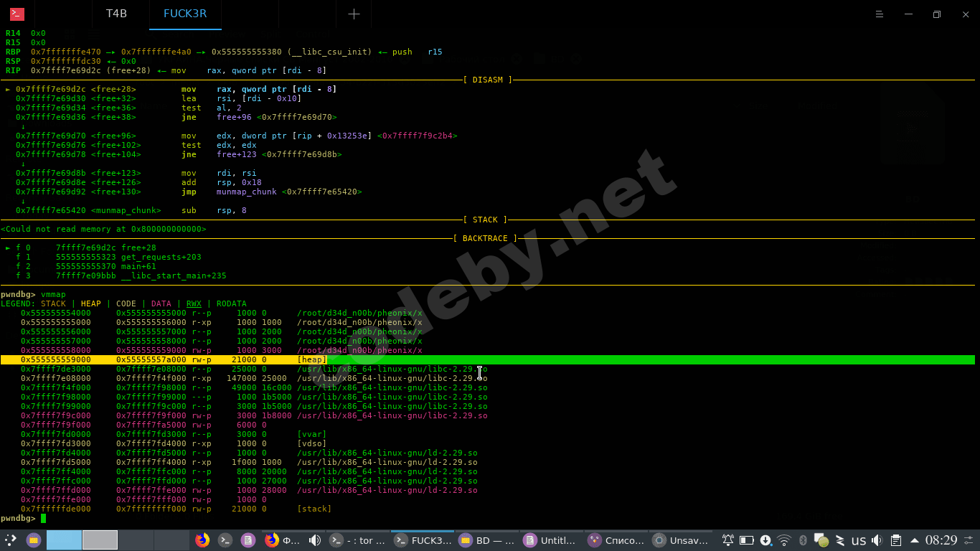980x551 pixels.
Task: Open a new terminal tab with plus
Action: coord(354,14)
